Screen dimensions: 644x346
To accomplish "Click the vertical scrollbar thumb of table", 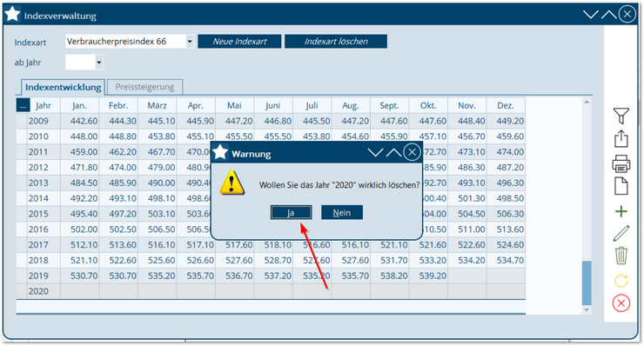I will click(x=587, y=283).
